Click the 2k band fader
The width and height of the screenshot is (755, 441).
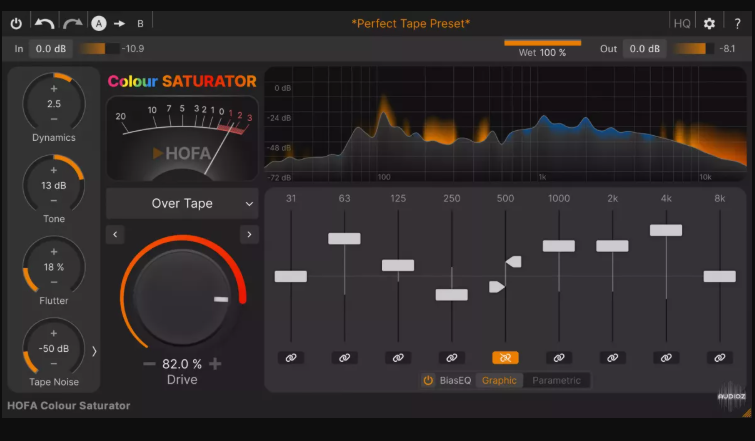pos(612,246)
